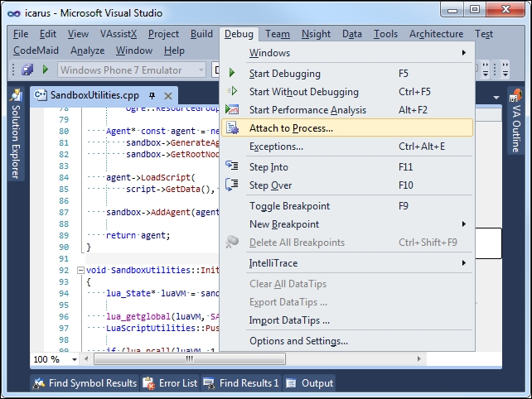Image resolution: width=532 pixels, height=399 pixels.
Task: Open the Solution Explorer side tab
Action: [16, 134]
